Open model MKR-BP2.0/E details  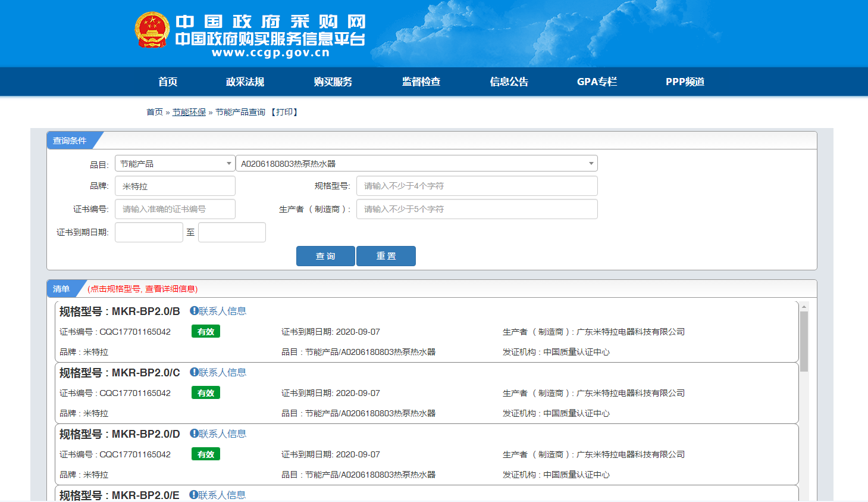(119, 495)
